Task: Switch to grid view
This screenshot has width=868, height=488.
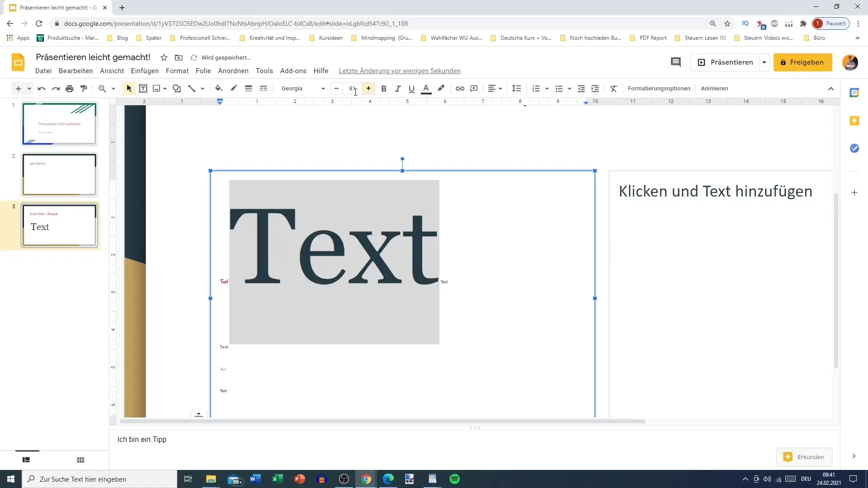Action: (x=80, y=460)
